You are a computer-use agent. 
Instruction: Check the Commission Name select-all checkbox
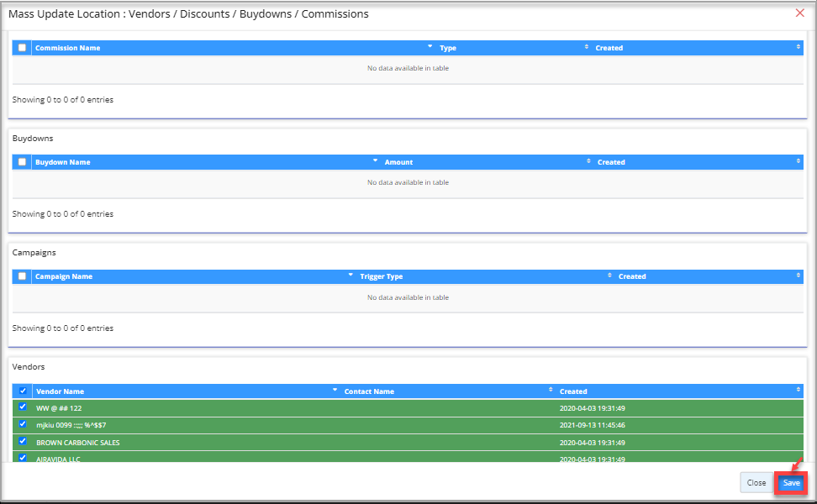pyautogui.click(x=22, y=47)
